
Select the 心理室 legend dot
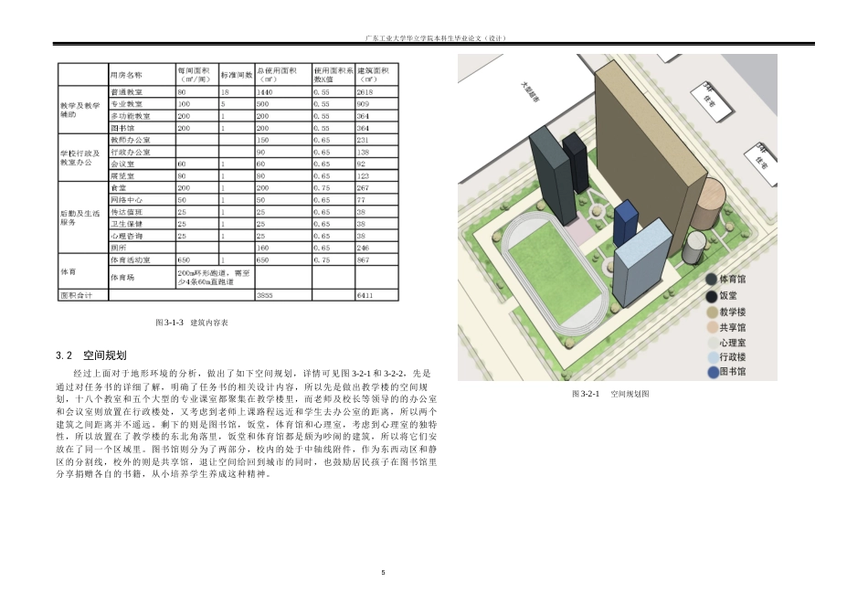coord(711,343)
